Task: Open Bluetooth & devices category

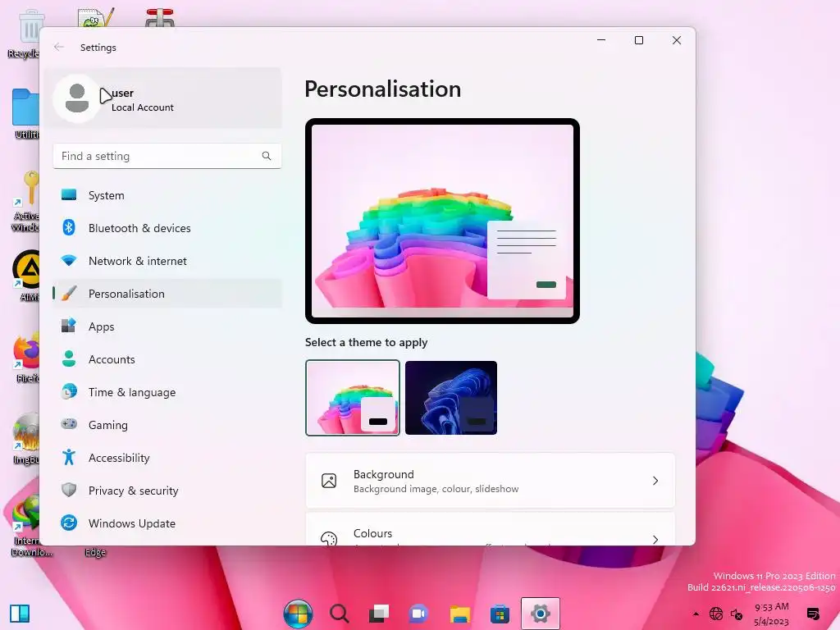Action: 167,228
